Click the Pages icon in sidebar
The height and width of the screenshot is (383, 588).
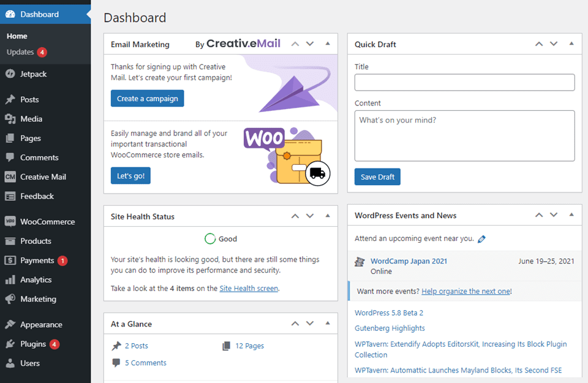(10, 138)
